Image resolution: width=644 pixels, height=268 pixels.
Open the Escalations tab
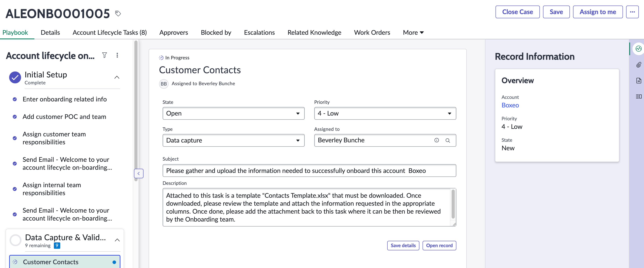(x=259, y=33)
